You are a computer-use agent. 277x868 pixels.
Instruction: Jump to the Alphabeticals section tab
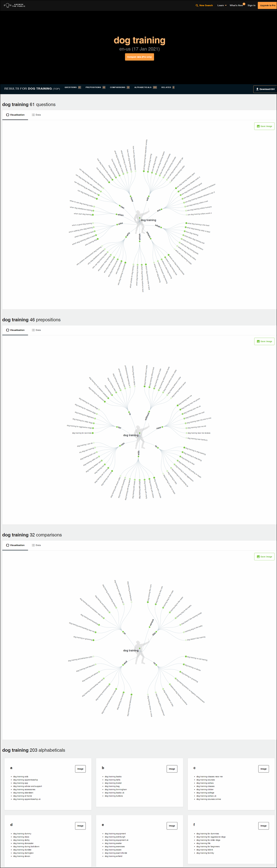pyautogui.click(x=146, y=87)
